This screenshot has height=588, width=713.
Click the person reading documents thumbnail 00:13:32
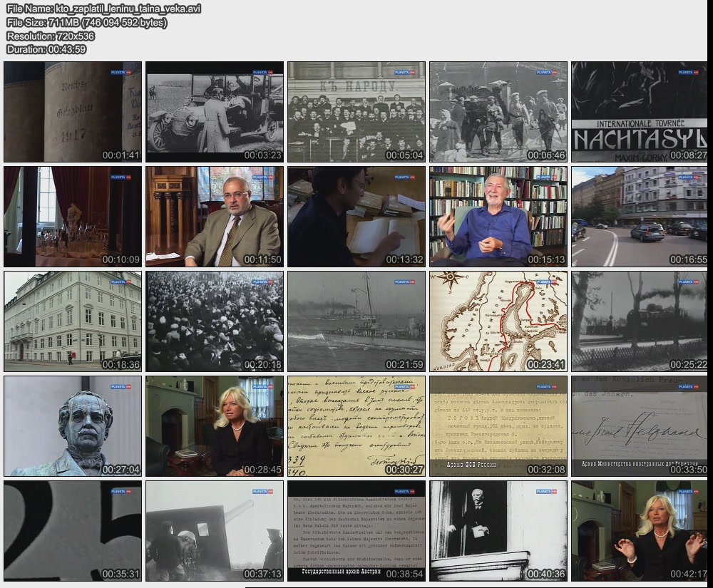(356, 217)
